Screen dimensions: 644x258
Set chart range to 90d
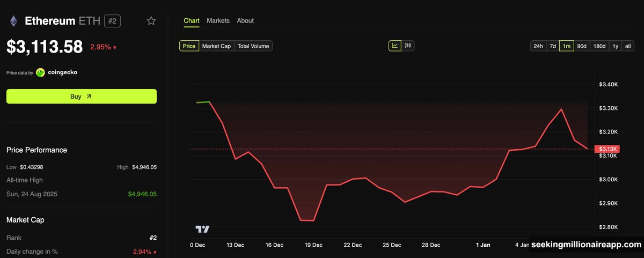pos(582,46)
